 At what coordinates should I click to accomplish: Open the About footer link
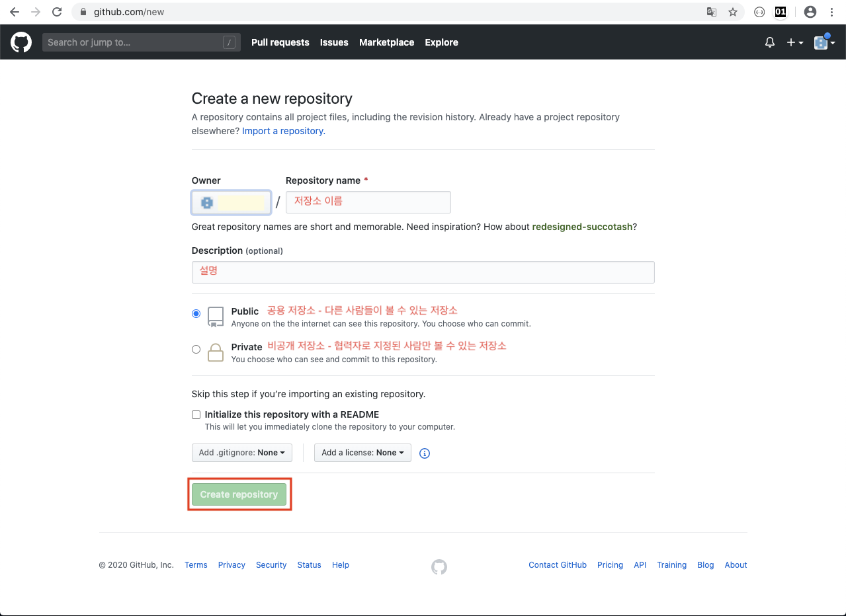[x=736, y=565]
